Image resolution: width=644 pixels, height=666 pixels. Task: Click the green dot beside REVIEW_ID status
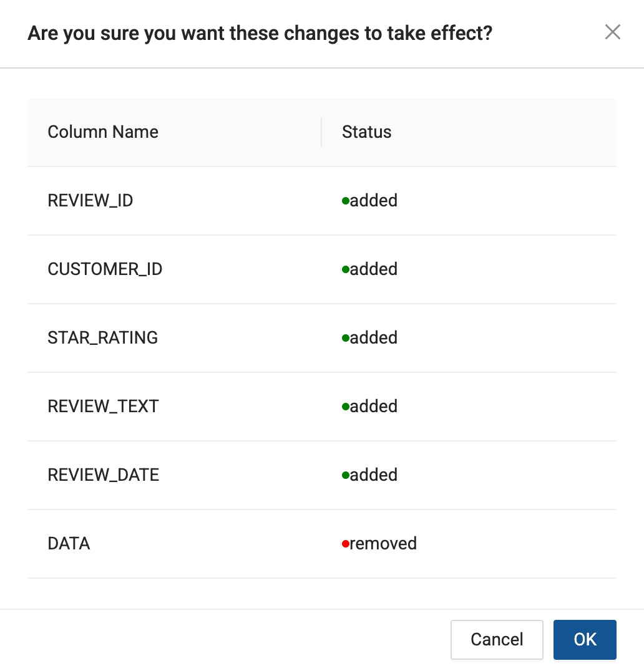point(346,200)
